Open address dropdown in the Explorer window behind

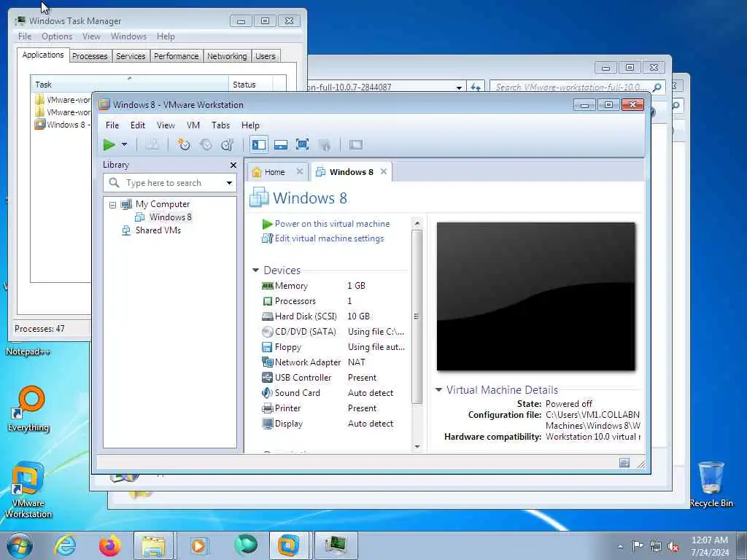459,87
